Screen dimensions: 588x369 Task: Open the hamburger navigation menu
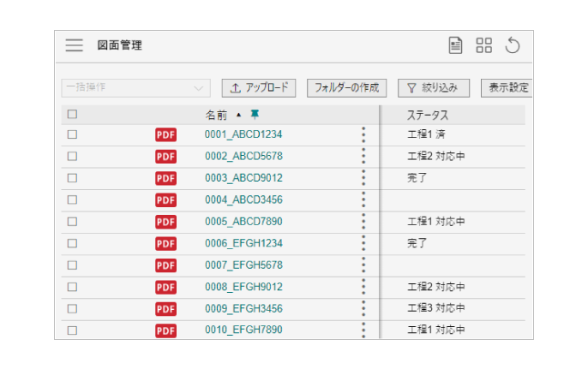pyautogui.click(x=75, y=45)
